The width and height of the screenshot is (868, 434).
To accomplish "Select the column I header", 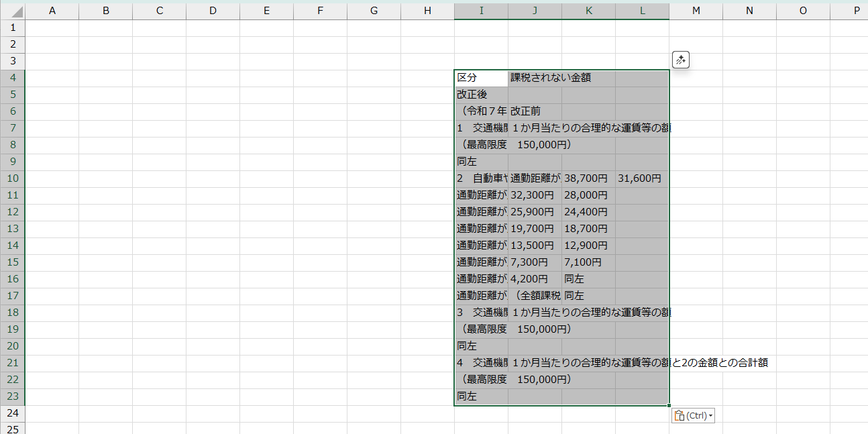I will click(481, 11).
